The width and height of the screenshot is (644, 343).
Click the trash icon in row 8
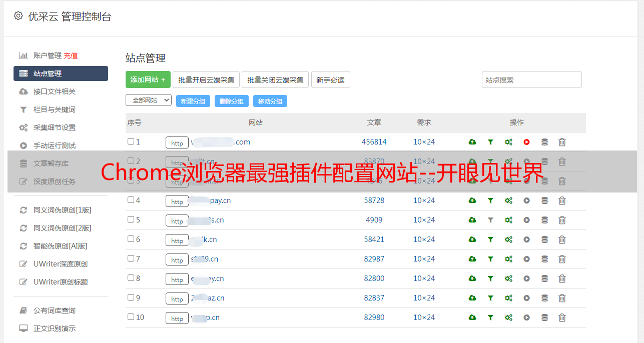[x=562, y=278]
